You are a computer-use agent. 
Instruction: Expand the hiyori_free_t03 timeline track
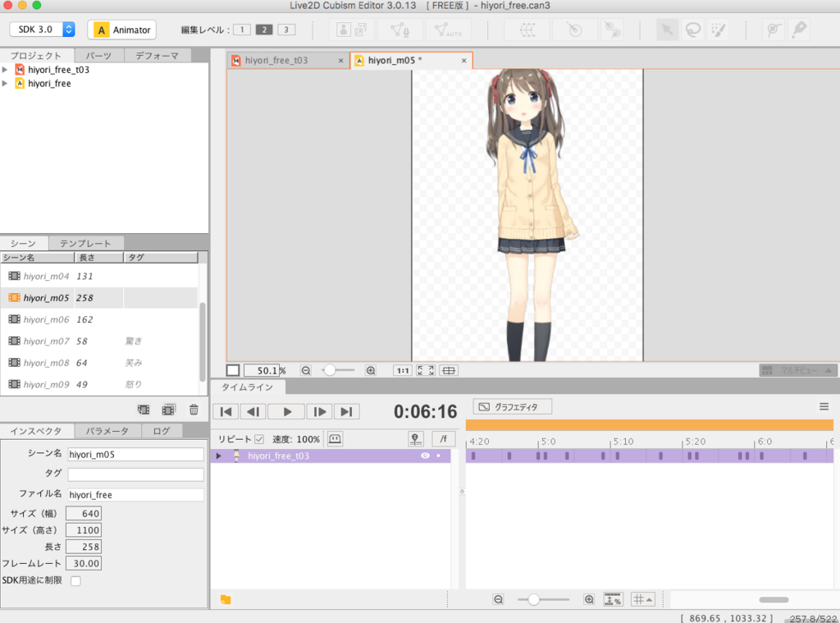pyautogui.click(x=218, y=456)
